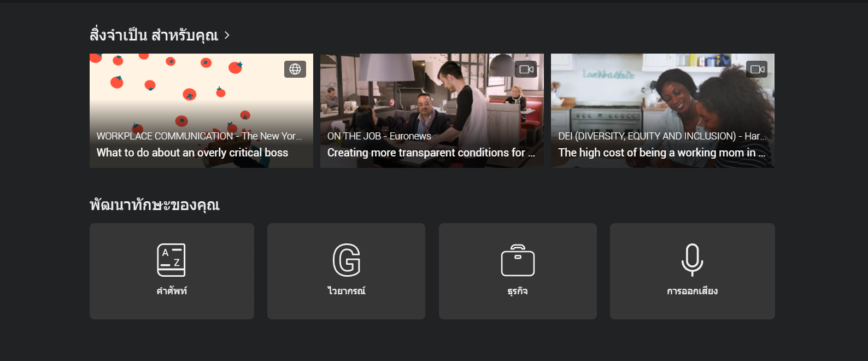Open "What to do about an overly critical boss"
The height and width of the screenshot is (361, 868).
(192, 153)
